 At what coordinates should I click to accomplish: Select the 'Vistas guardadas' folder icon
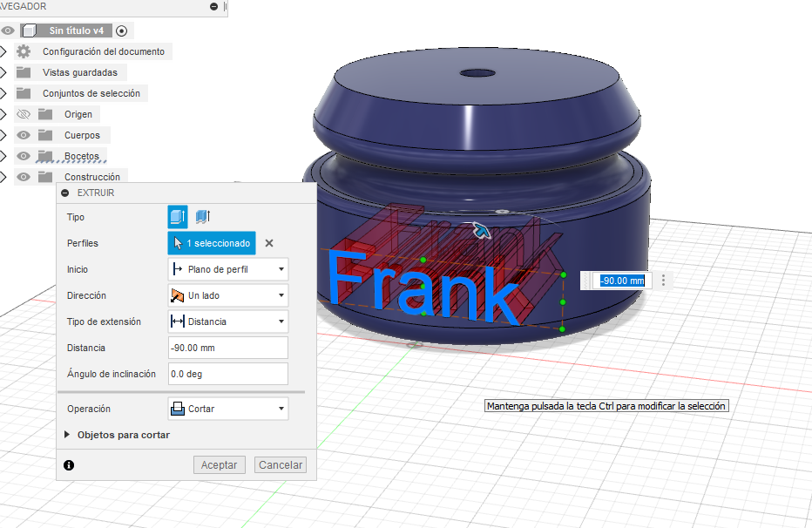pos(24,72)
